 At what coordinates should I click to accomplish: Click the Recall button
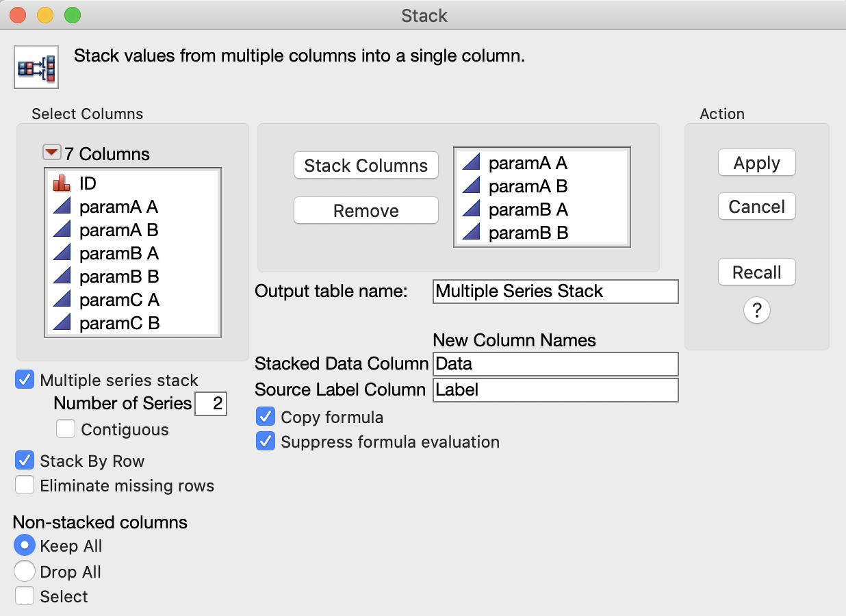756,272
